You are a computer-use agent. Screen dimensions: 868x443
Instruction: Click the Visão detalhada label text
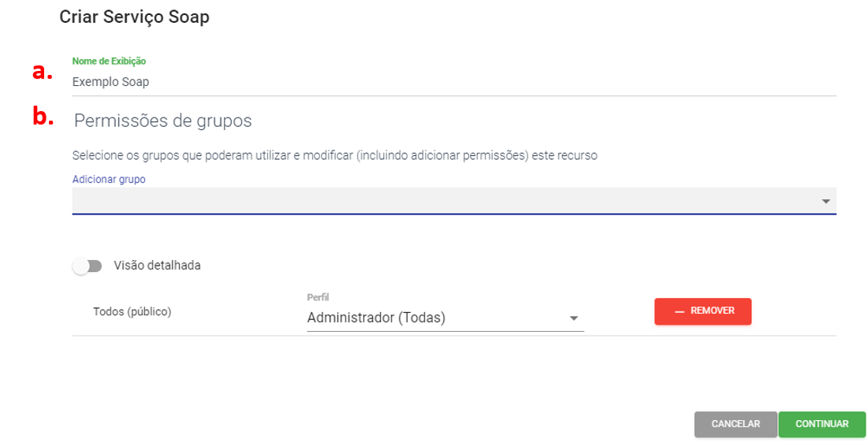[157, 266]
